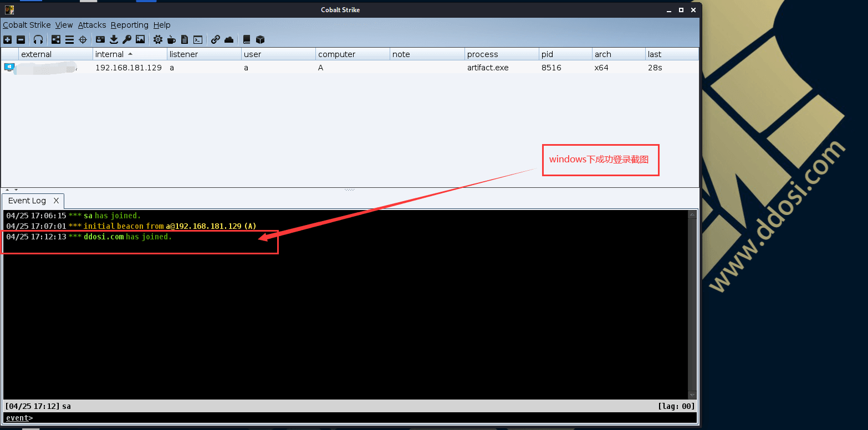
Task: Connect to a new team server
Action: (7, 39)
